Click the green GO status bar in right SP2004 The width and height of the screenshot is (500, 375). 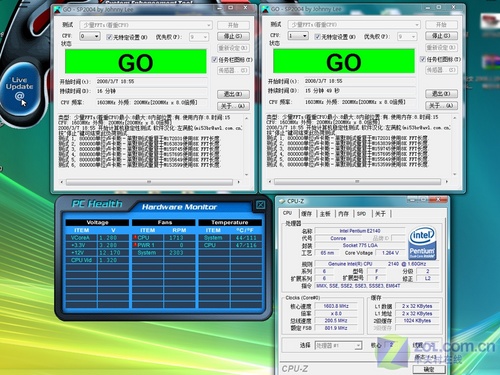[x=344, y=61]
